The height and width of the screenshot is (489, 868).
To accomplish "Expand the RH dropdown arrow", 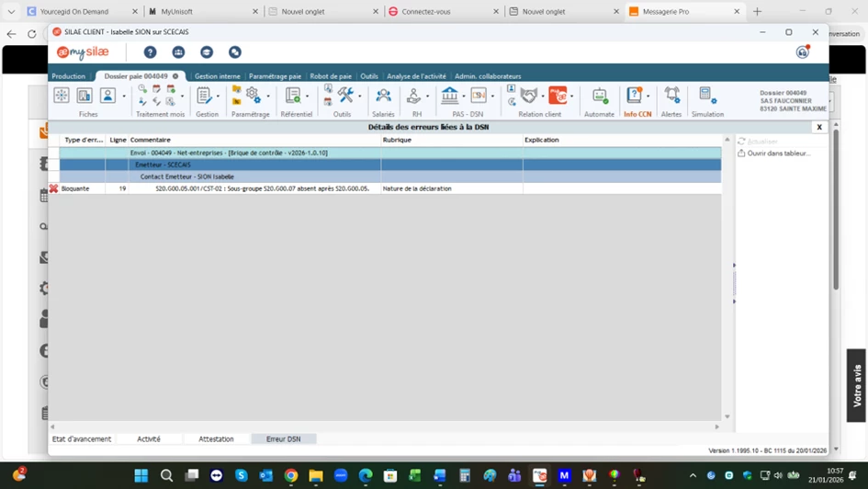I will pyautogui.click(x=427, y=97).
